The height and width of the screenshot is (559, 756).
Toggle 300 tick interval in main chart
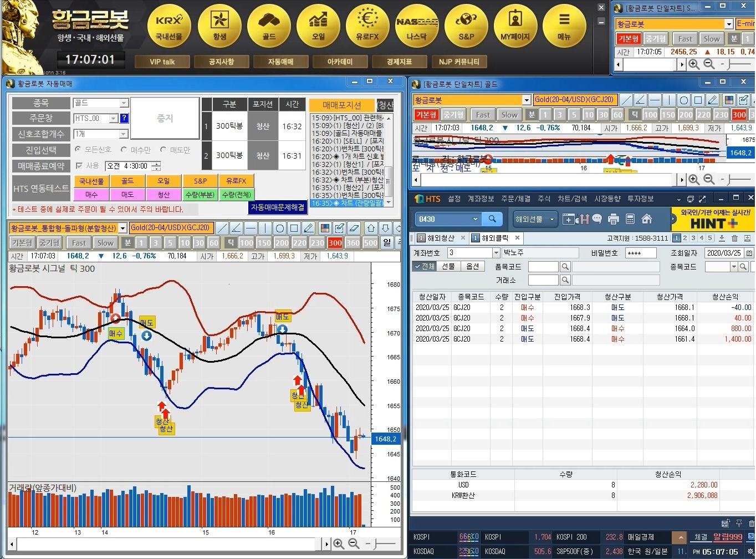click(335, 243)
